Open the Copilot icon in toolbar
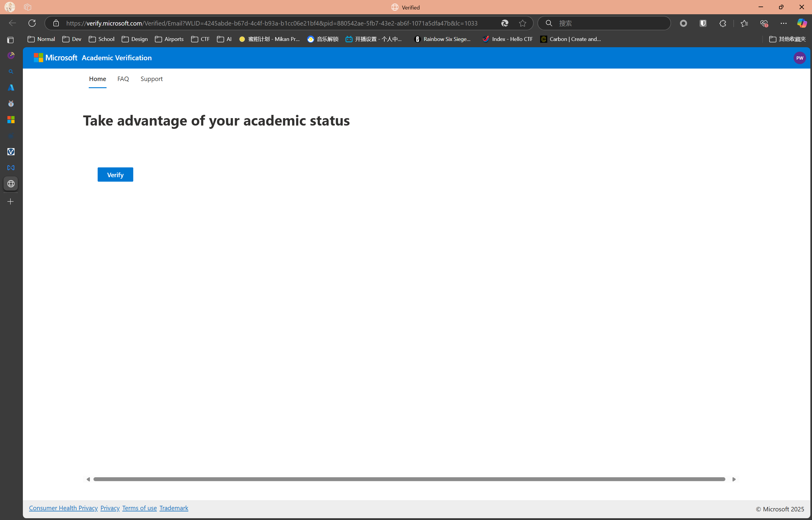This screenshot has height=520, width=812. (802, 23)
